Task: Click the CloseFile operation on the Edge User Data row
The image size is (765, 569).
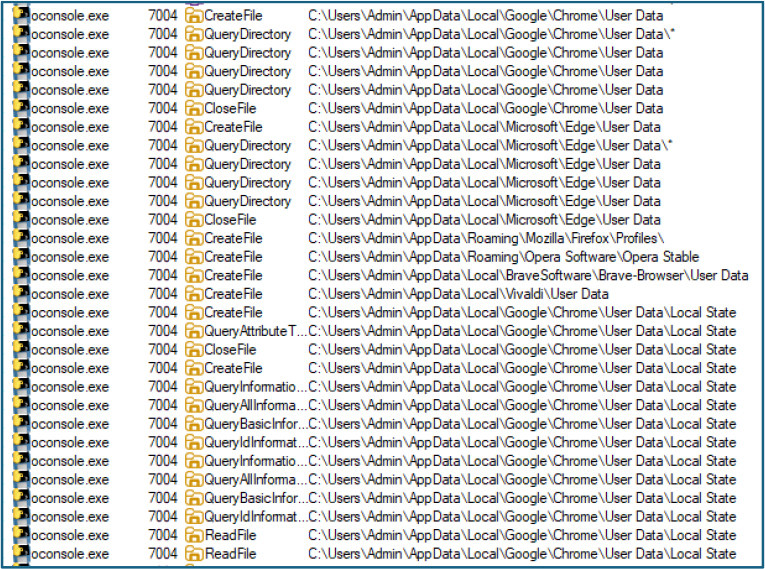Action: tap(230, 220)
